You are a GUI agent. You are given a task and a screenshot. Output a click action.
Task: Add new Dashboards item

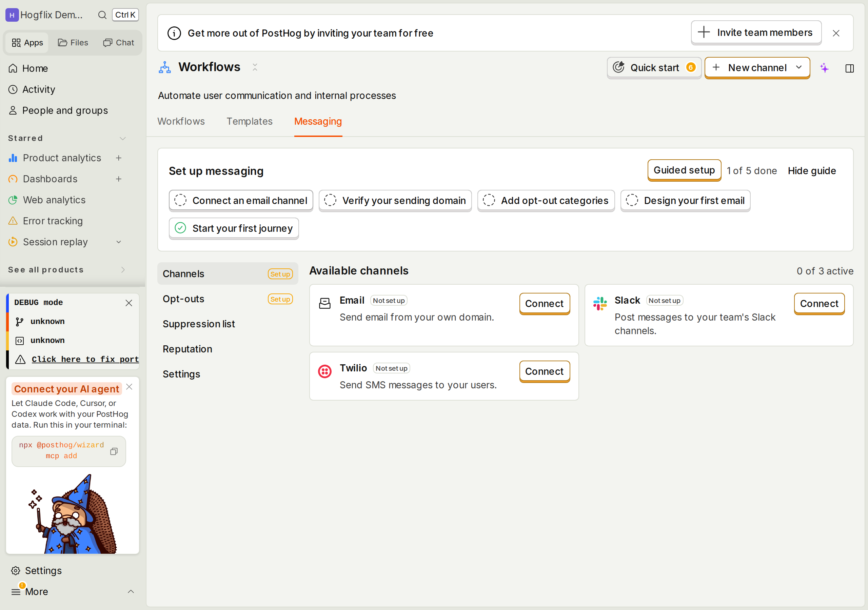(x=119, y=179)
